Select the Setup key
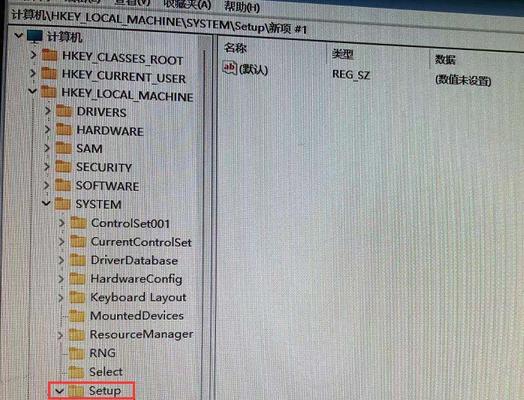Image resolution: width=524 pixels, height=400 pixels. [105, 390]
